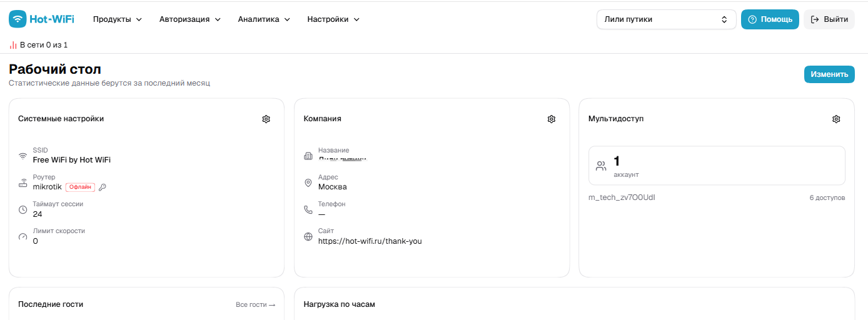This screenshot has height=320, width=868.
Task: Click the network status bars icon
Action: click(x=13, y=45)
